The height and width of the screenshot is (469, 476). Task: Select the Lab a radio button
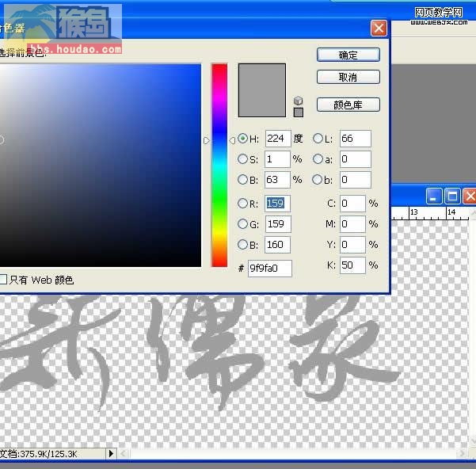318,158
